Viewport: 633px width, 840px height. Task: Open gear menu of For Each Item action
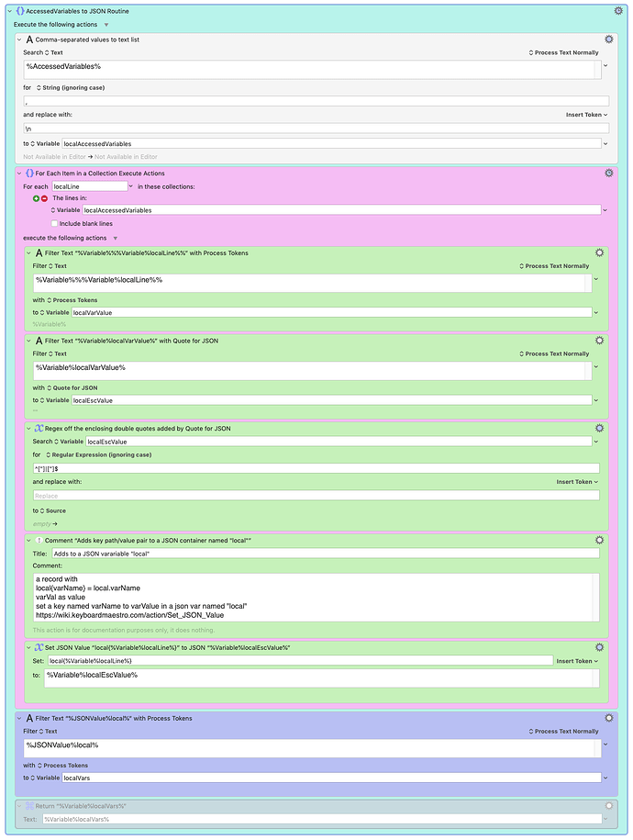point(609,173)
